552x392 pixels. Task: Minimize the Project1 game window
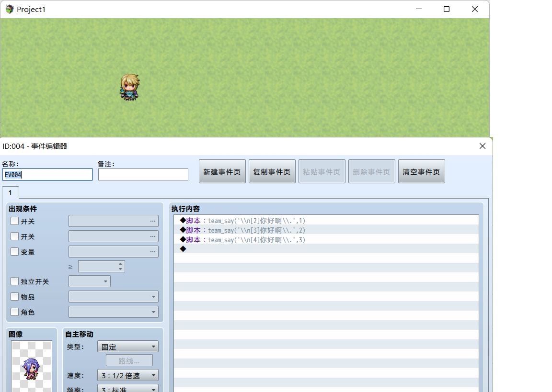pyautogui.click(x=419, y=9)
